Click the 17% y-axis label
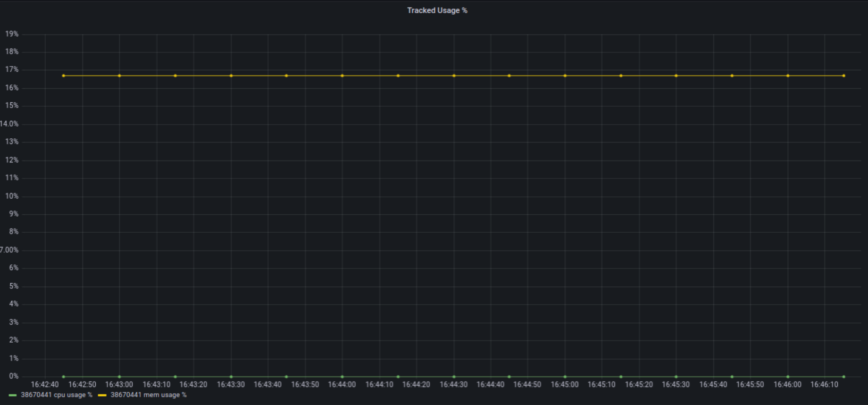This screenshot has height=405, width=868. pos(12,69)
